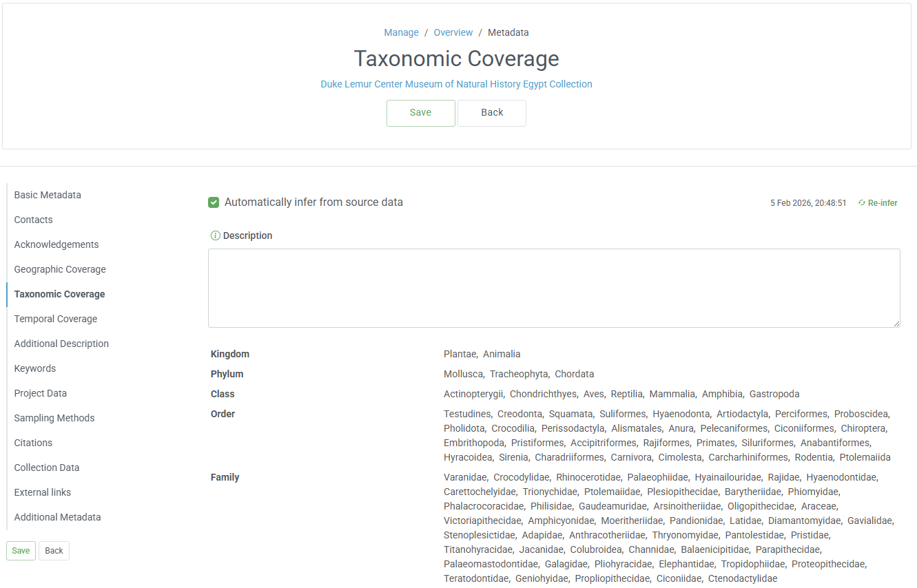Viewport: 917px width, 588px height.
Task: Click the Description textarea resize grip
Action: click(x=896, y=324)
